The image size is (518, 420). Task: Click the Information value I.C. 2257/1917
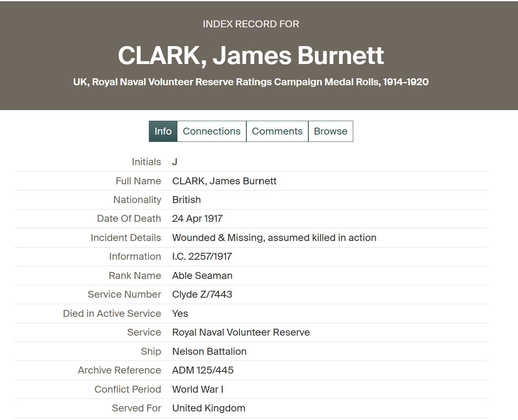click(x=202, y=256)
